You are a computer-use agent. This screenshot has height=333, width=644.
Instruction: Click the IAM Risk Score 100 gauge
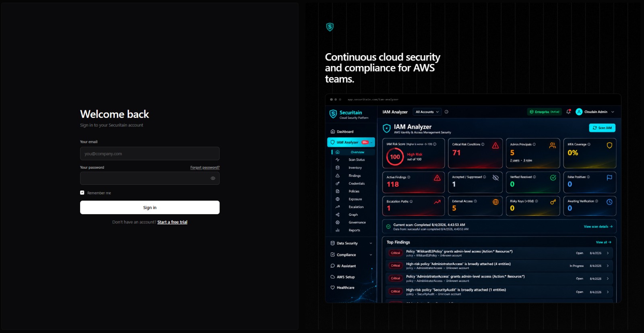tap(395, 157)
